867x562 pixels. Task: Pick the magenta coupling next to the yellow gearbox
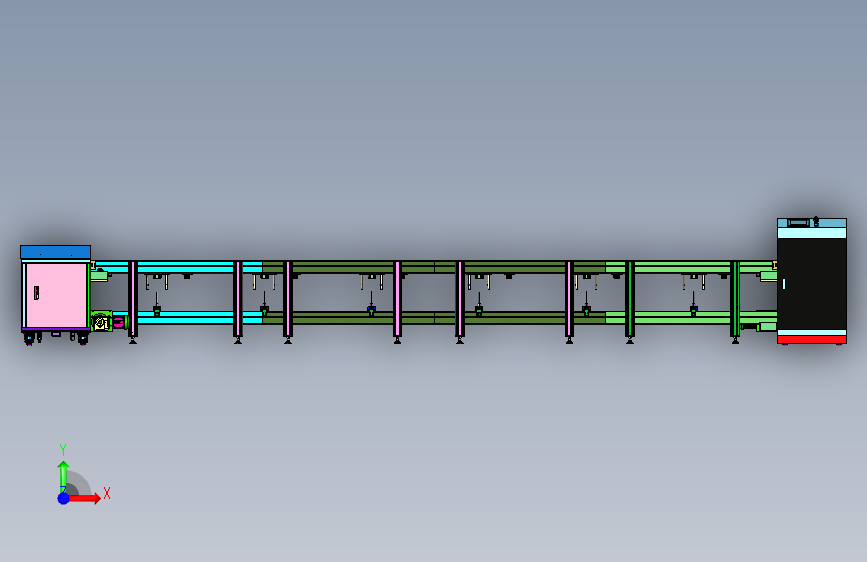pyautogui.click(x=119, y=321)
